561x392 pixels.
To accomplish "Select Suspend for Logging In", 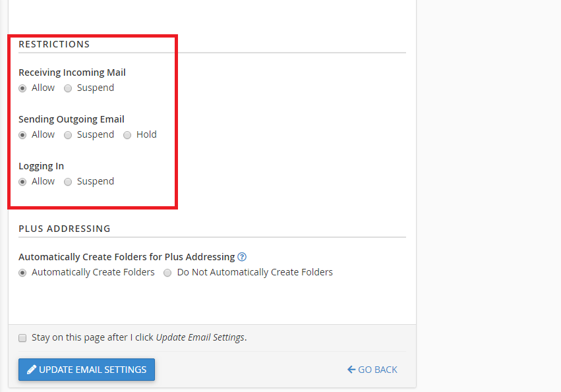I will pyautogui.click(x=68, y=182).
